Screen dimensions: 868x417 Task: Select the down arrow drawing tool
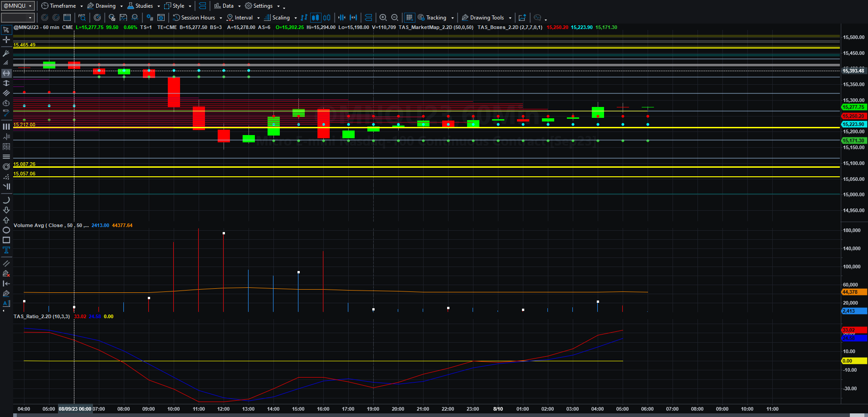(x=6, y=210)
